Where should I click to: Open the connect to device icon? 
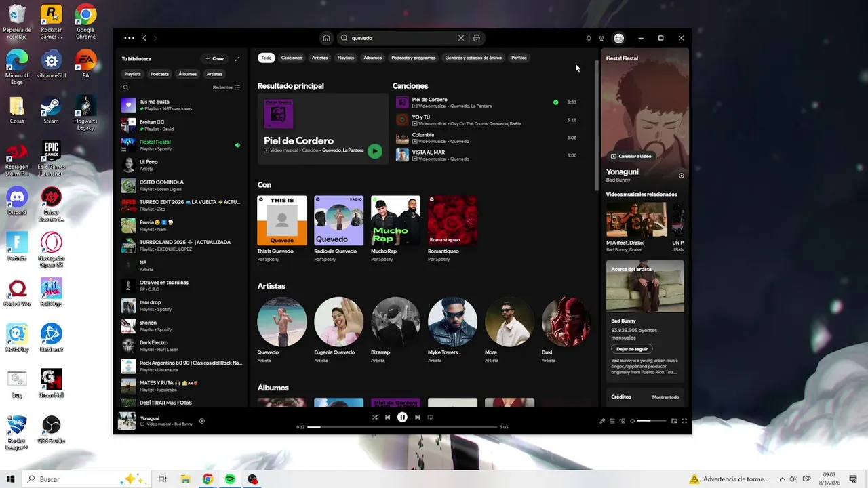622,421
